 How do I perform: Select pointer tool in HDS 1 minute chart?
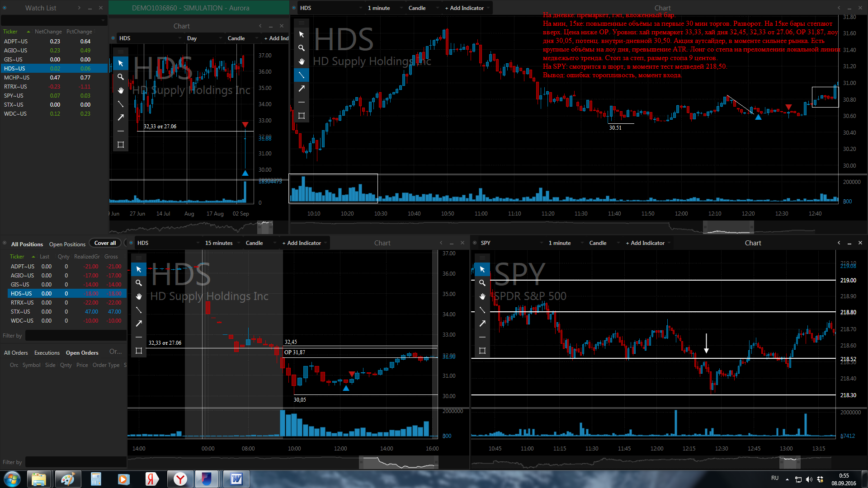[302, 34]
